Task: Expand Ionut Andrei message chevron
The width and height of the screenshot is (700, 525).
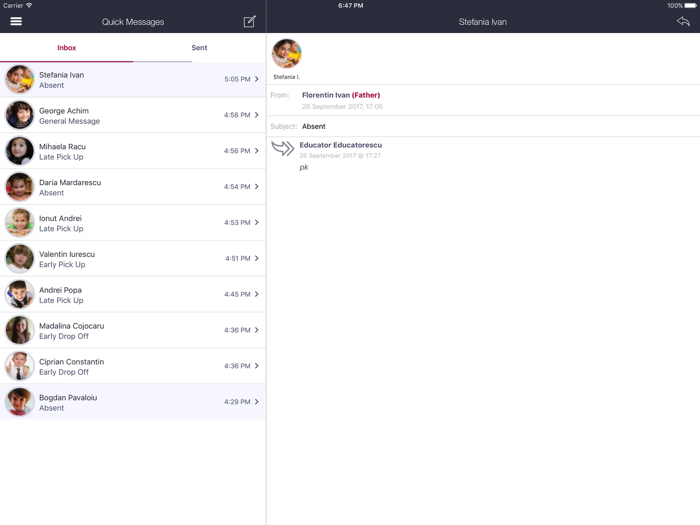Action: (257, 222)
